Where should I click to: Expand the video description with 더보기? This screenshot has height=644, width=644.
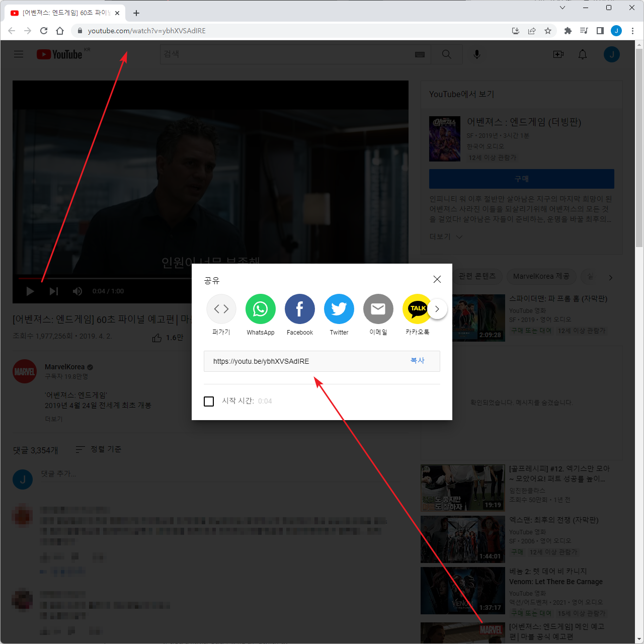[x=54, y=419]
